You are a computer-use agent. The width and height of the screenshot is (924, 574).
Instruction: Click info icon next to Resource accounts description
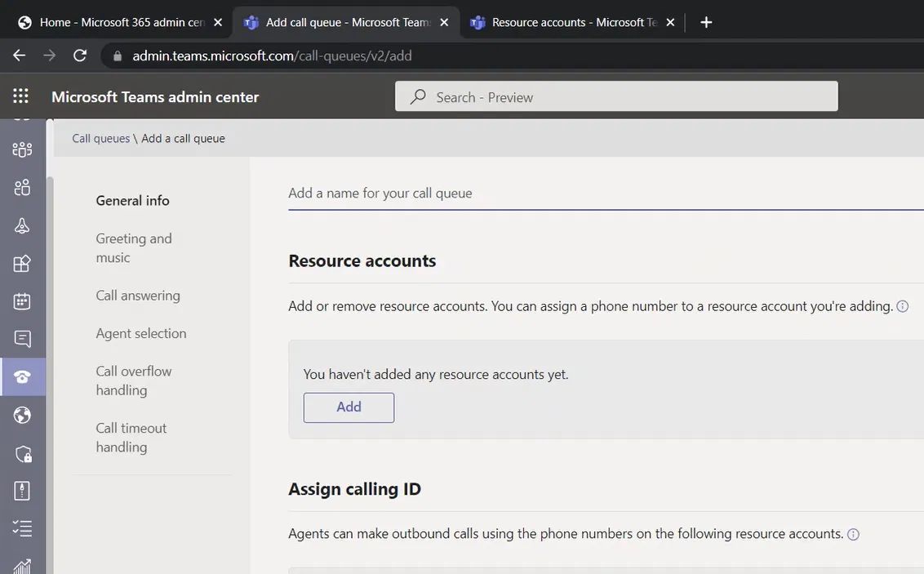[x=902, y=307]
